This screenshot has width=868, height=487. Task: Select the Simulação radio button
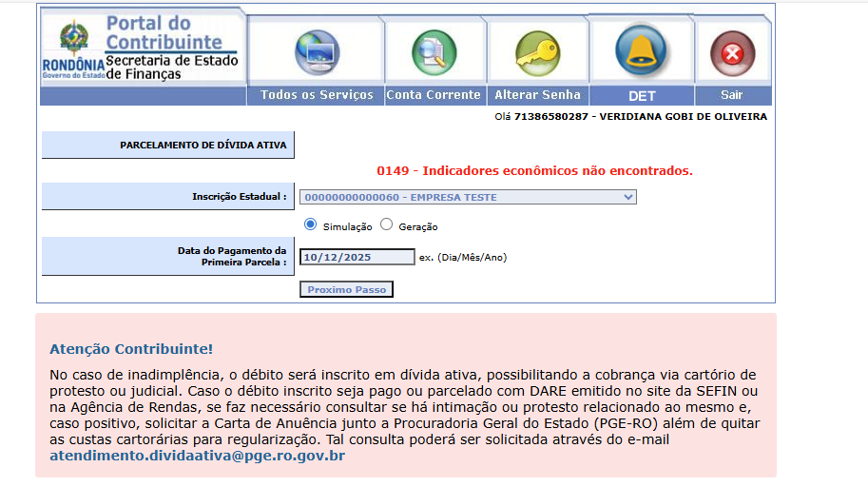[x=310, y=224]
